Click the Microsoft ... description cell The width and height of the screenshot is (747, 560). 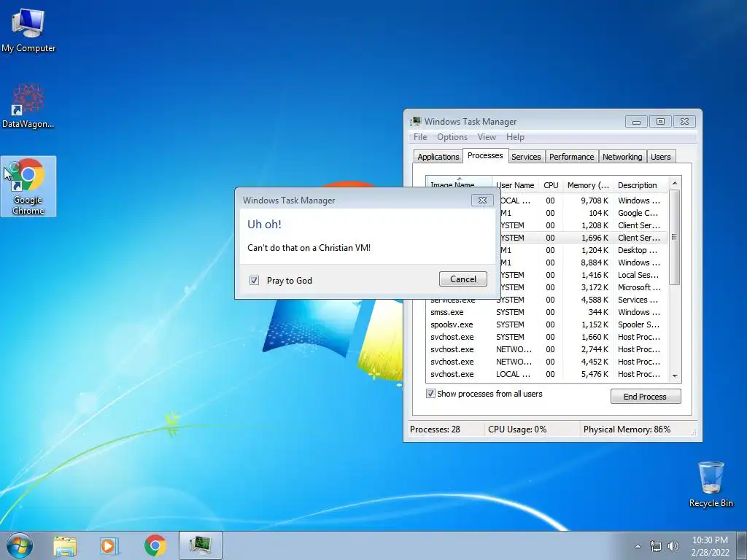(x=639, y=287)
